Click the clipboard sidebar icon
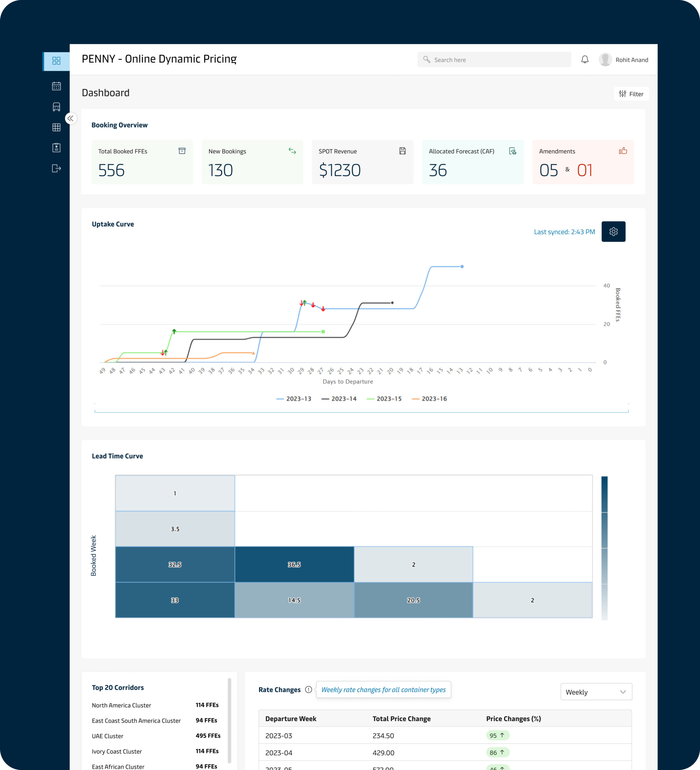 56,148
